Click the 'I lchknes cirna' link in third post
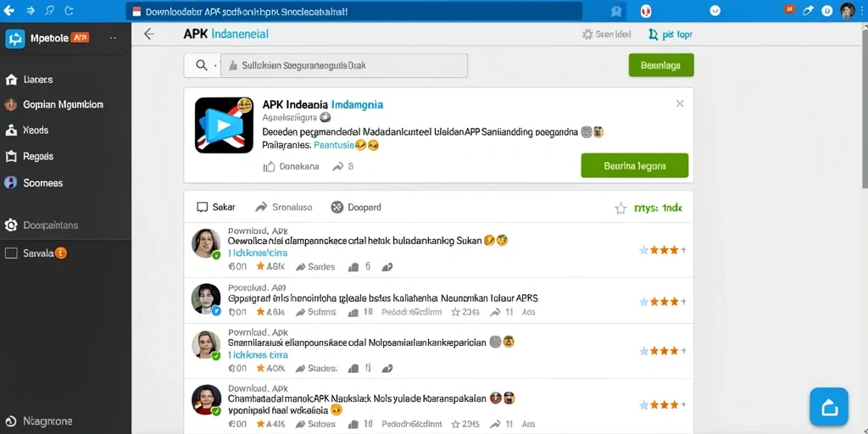 click(258, 355)
